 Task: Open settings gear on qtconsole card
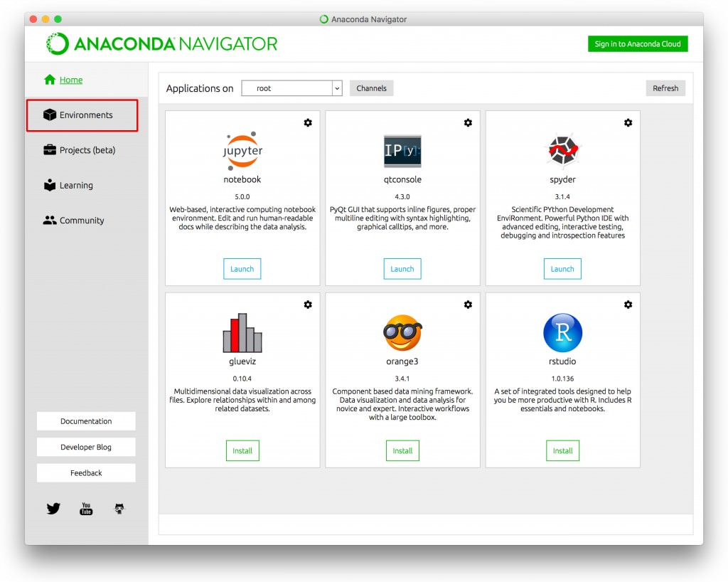coord(468,122)
